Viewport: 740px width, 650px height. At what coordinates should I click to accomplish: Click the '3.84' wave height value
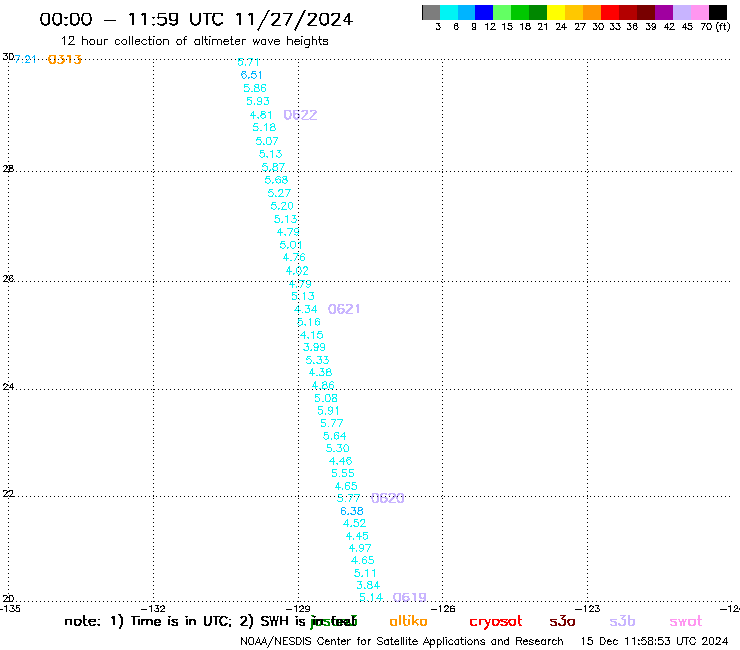(x=368, y=585)
